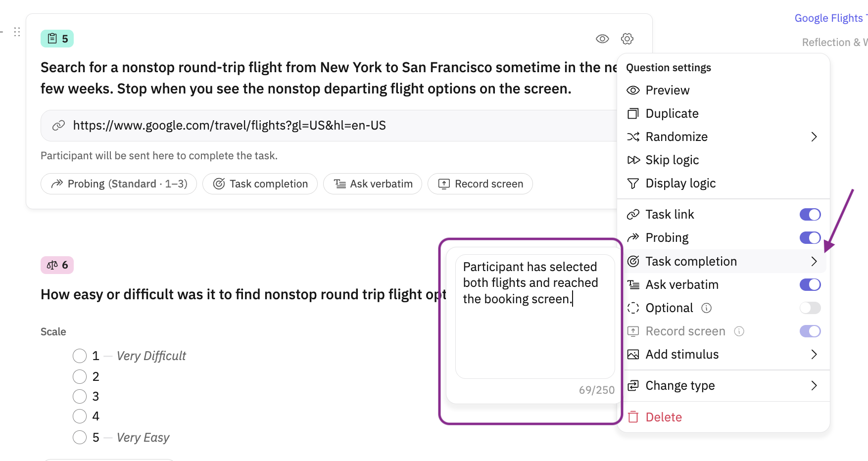
Task: Click the Delete option
Action: [x=723, y=417]
